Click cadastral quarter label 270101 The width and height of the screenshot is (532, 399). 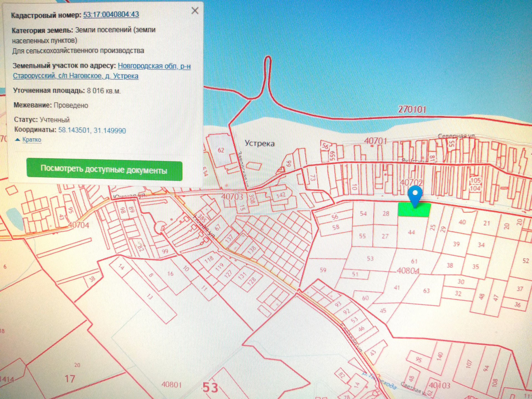coord(412,109)
